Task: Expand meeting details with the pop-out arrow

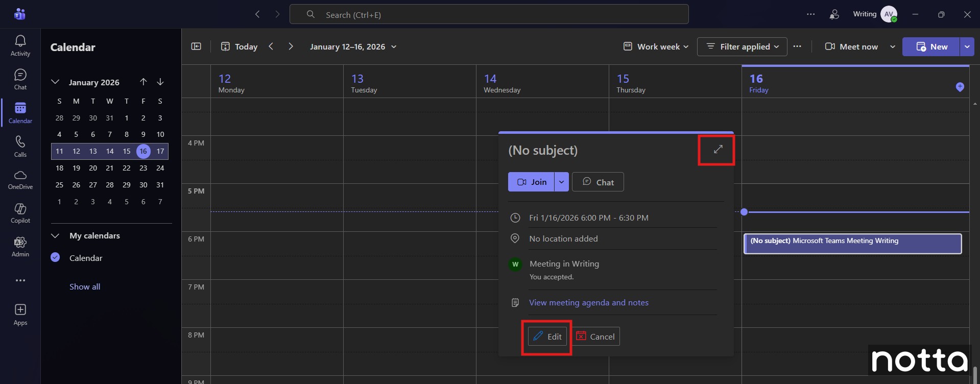Action: pos(718,149)
